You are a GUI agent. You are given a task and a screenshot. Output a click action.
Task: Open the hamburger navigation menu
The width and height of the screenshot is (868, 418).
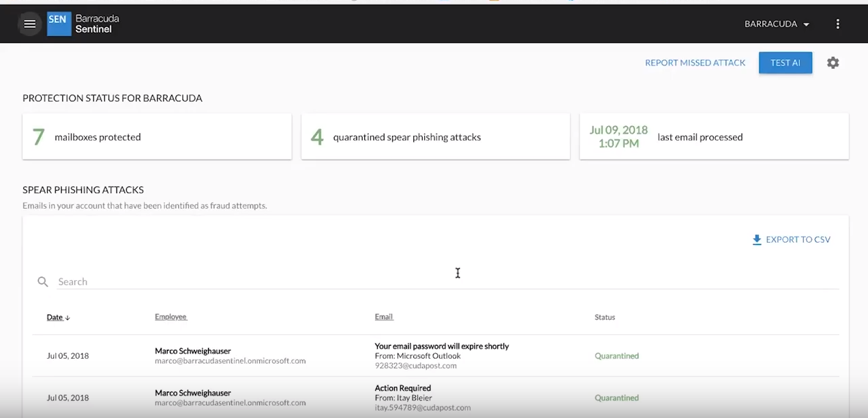29,23
